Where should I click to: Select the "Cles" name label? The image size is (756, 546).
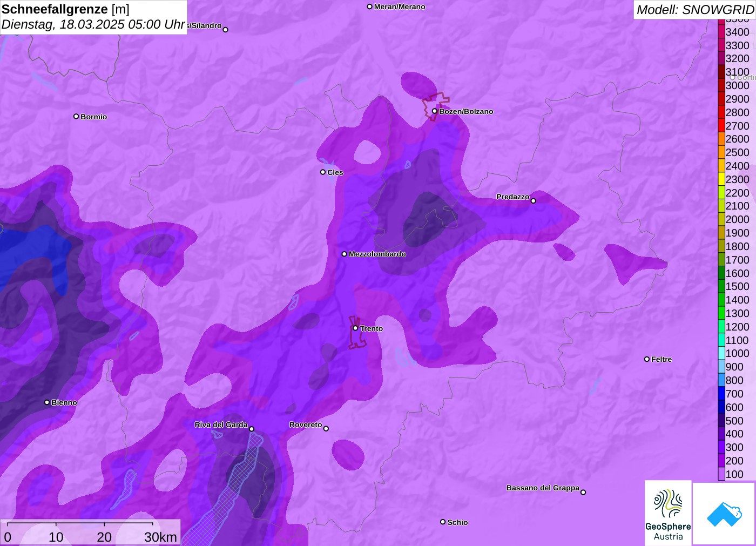335,172
